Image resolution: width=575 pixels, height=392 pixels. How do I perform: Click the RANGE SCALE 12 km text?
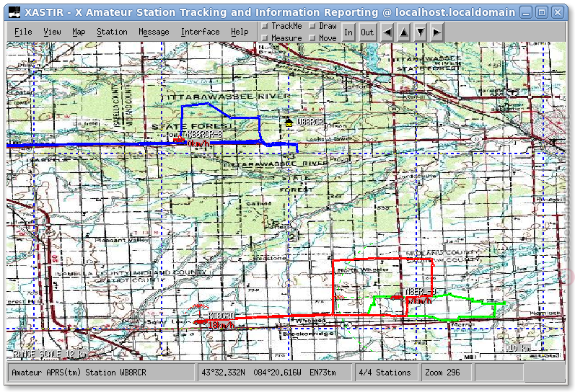pos(51,354)
